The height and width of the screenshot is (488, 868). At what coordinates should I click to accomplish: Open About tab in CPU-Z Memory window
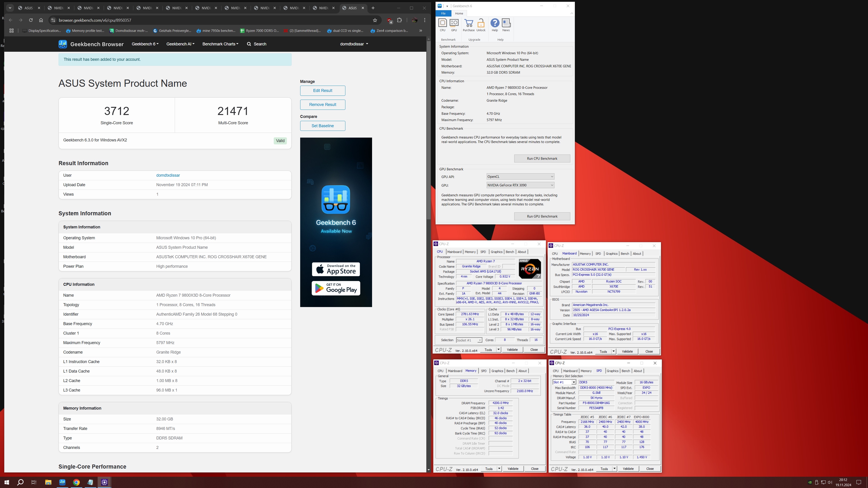(522, 371)
